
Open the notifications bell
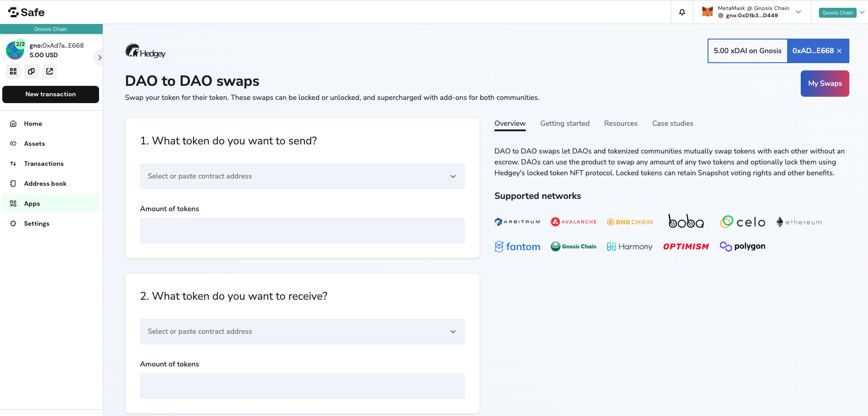[x=682, y=12]
